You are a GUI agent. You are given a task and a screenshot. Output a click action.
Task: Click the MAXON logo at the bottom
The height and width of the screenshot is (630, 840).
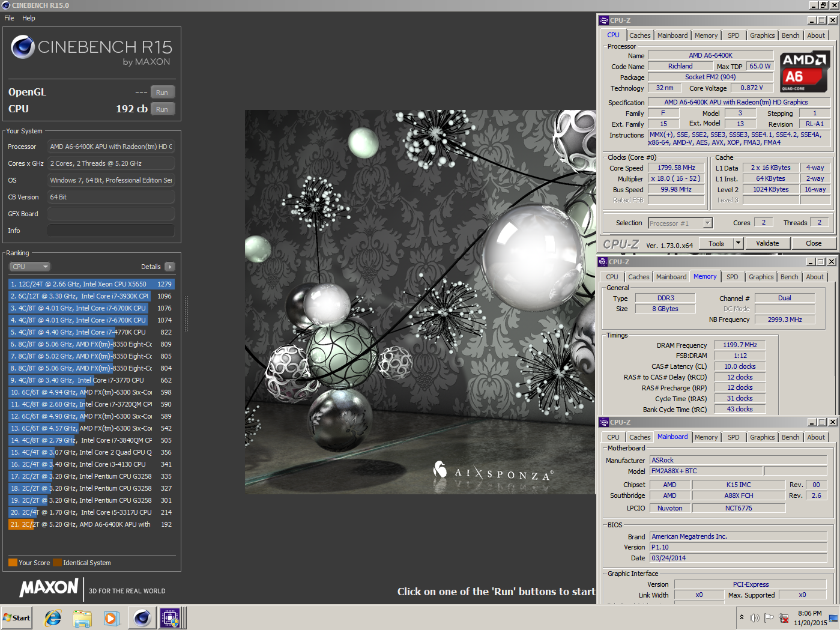tap(49, 588)
